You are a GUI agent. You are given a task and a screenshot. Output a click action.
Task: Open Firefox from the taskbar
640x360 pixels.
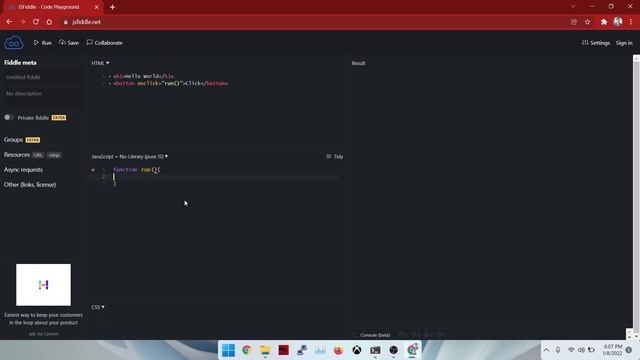(338, 350)
